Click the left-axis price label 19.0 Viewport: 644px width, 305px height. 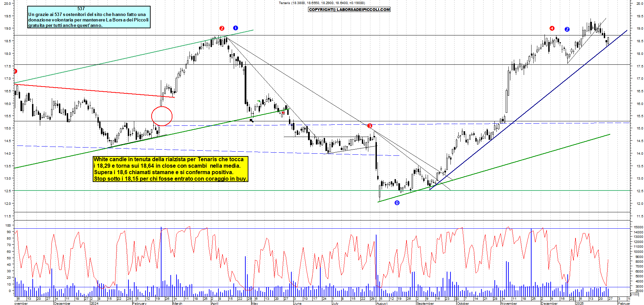tap(7, 28)
